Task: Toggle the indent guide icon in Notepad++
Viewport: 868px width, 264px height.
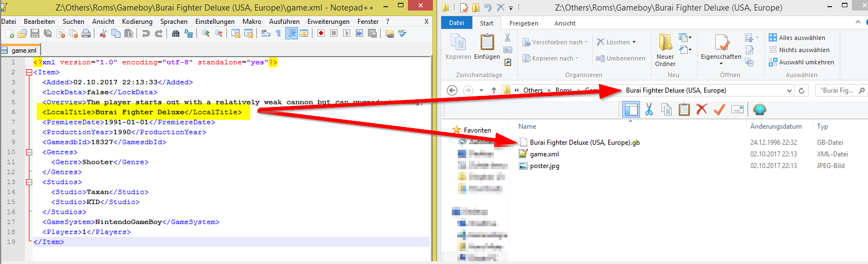Action: [x=291, y=33]
